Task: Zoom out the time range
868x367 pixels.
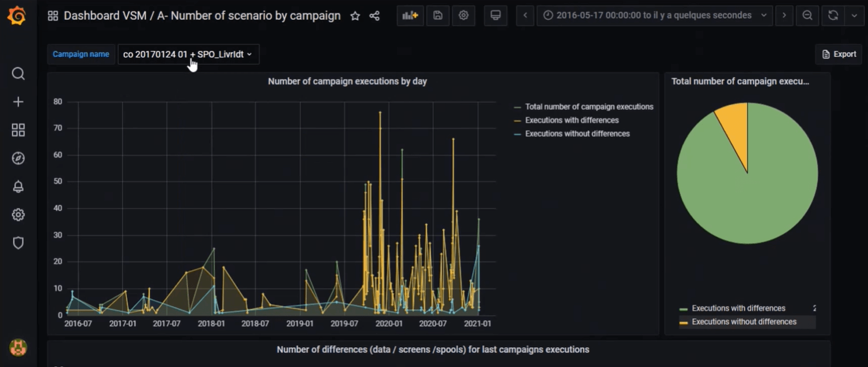Action: click(x=808, y=15)
